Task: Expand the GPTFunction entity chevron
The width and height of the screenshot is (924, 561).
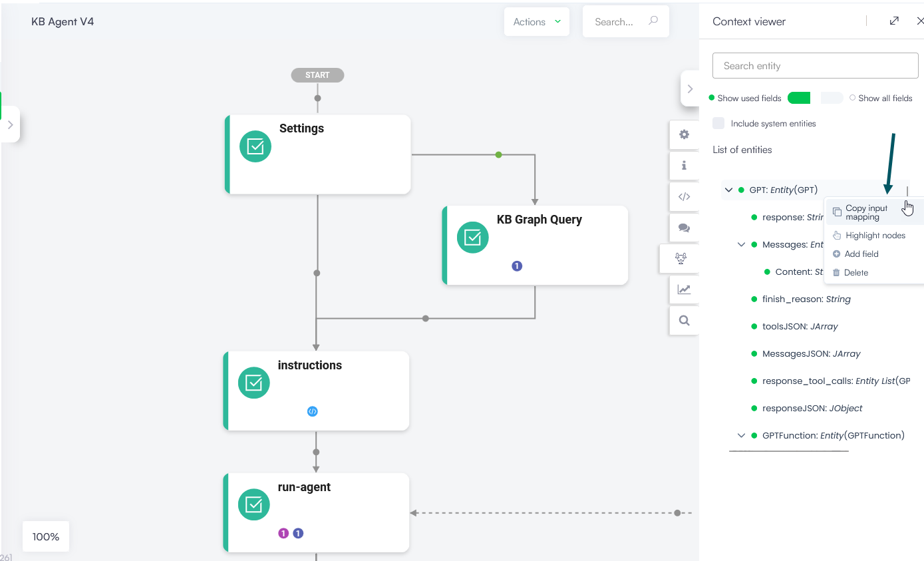Action: tap(741, 436)
